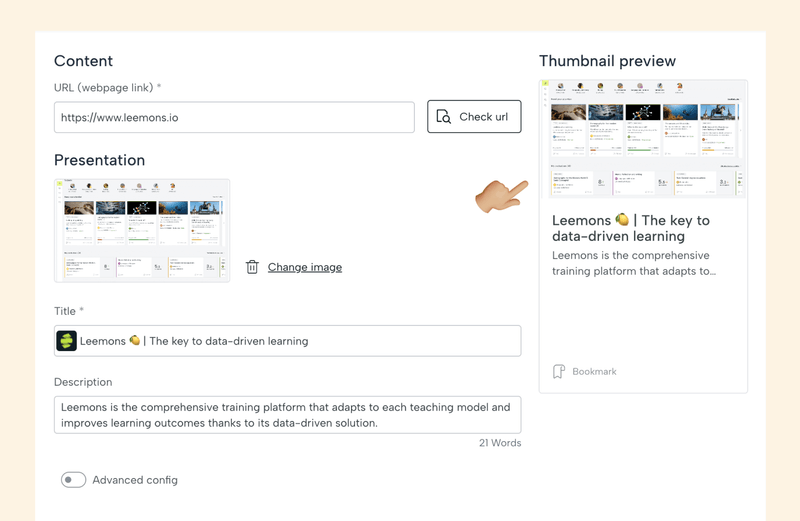Click the preview card description snippet

point(634,263)
